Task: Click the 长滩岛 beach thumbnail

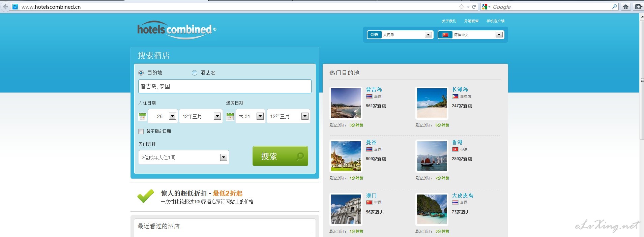Action: tap(432, 103)
